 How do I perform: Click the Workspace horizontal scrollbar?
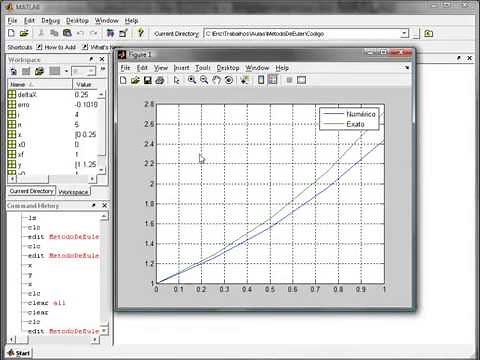pyautogui.click(x=52, y=179)
